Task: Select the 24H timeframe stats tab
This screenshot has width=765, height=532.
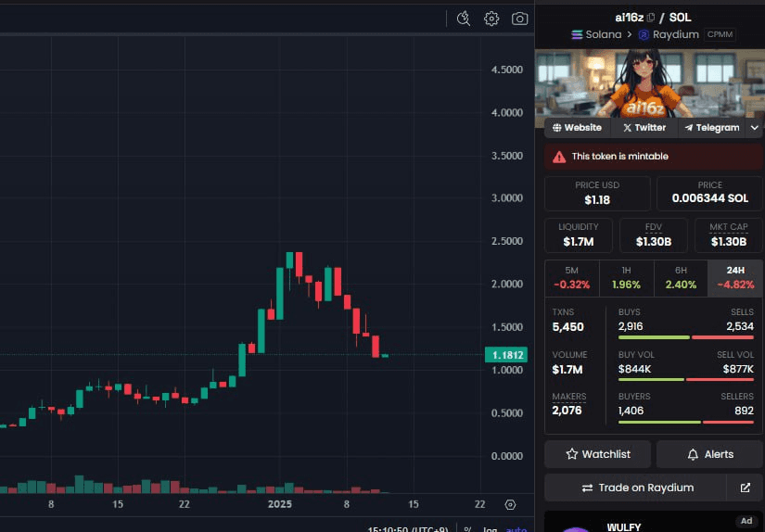Action: pos(735,278)
